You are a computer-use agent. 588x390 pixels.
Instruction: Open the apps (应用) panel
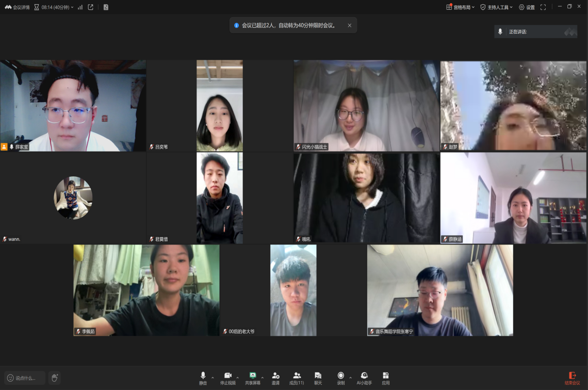pos(385,378)
